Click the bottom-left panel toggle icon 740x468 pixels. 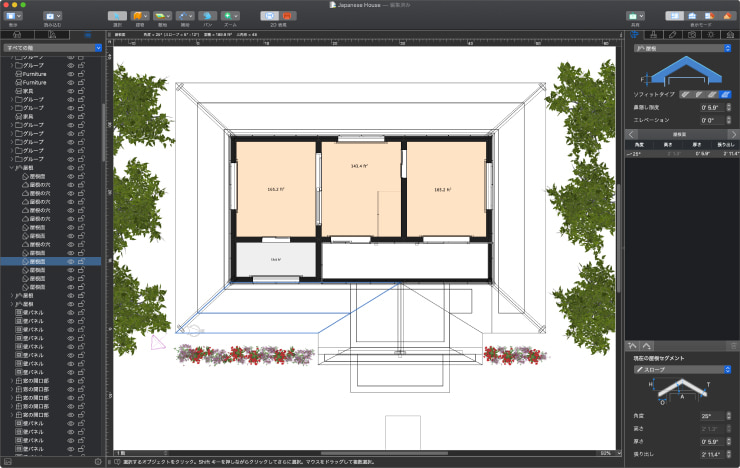tap(8, 462)
